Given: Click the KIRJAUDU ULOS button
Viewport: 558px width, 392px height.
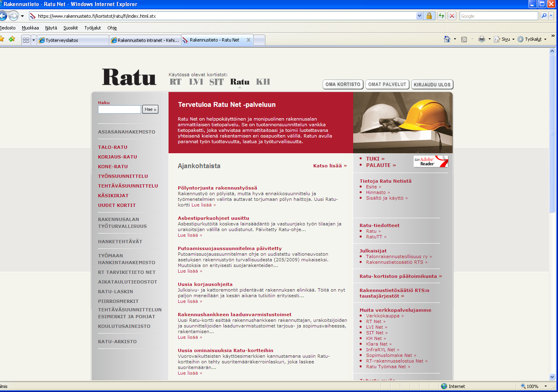Looking at the screenshot, I should point(432,84).
